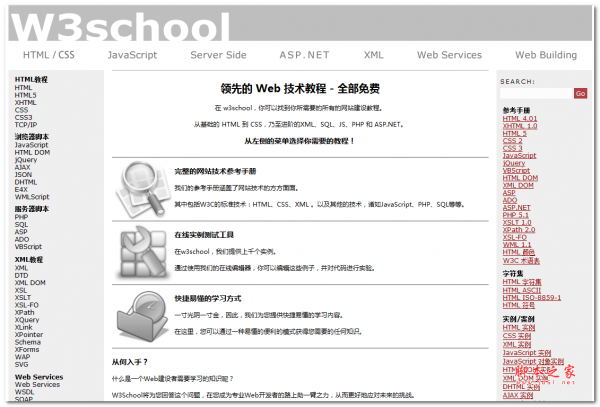Viewport: 600px width, 407px height.
Task: Open the XSLT link in left sidebar
Action: [x=23, y=298]
